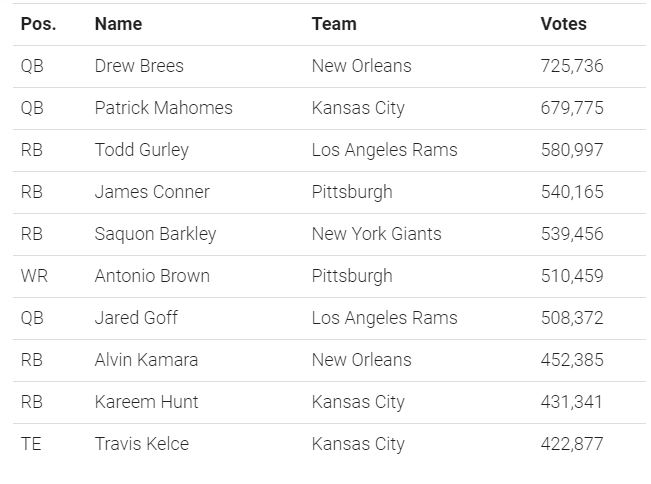
Task: Click the TE position cell
Action: (31, 444)
